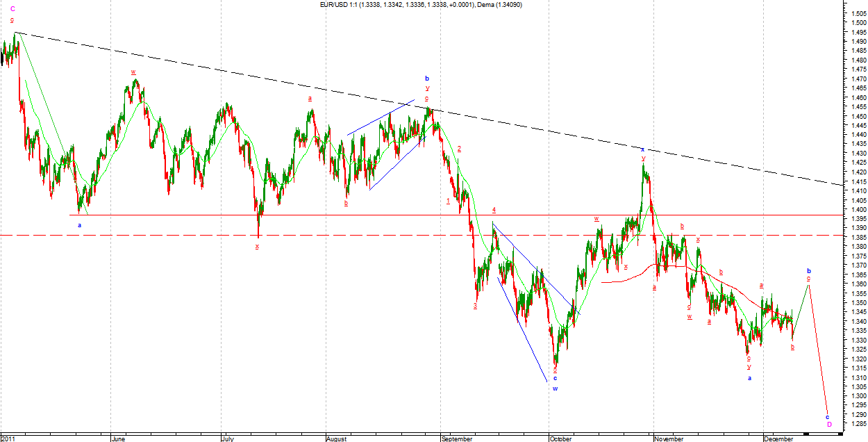Select red w label above June peak

pos(133,72)
